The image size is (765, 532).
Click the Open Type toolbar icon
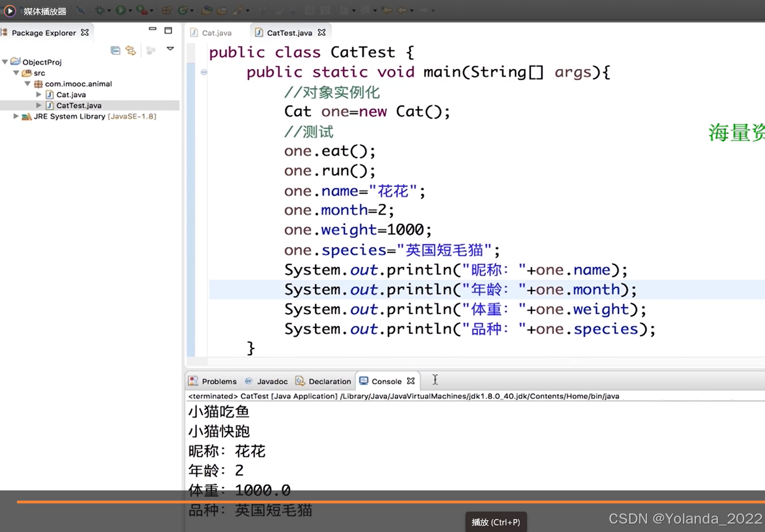coord(207,10)
